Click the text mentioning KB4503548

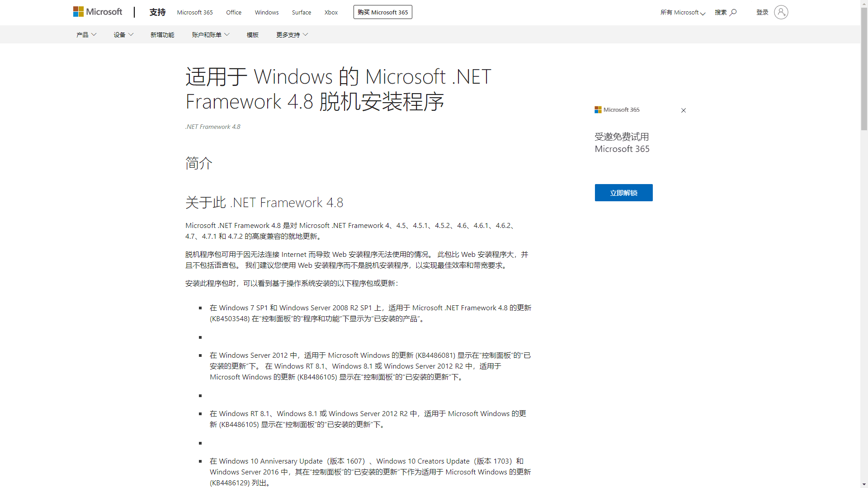click(370, 313)
